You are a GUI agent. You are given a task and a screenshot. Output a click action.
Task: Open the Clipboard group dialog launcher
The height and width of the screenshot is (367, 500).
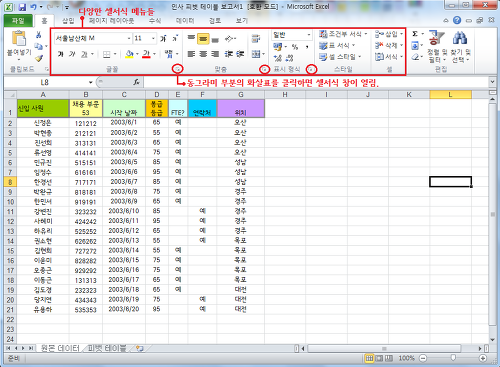click(47, 69)
